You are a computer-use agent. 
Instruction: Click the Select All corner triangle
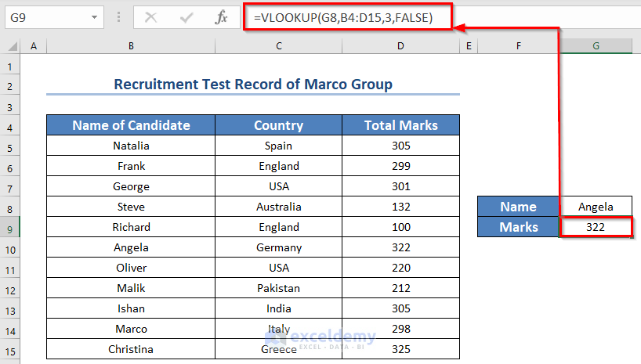[11, 47]
